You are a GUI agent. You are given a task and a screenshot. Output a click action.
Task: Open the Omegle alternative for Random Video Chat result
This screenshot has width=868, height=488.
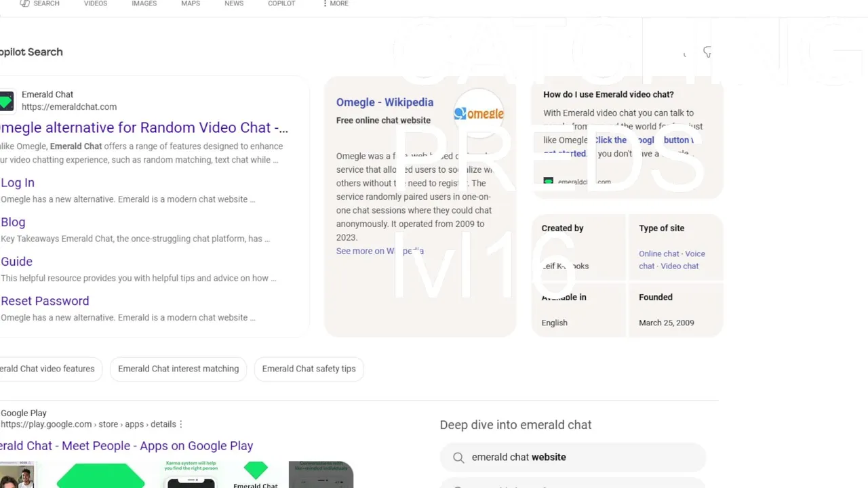click(144, 127)
